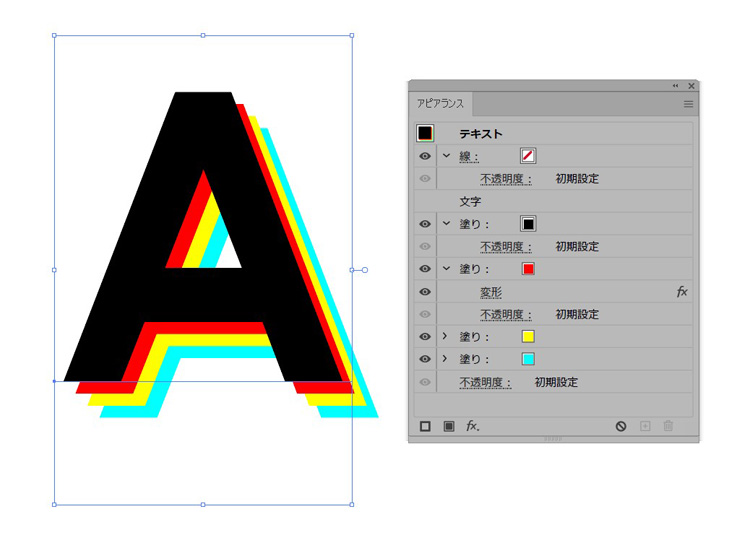This screenshot has width=750, height=535.
Task: Open the アピアランス panel options menu icon
Action: (x=688, y=104)
